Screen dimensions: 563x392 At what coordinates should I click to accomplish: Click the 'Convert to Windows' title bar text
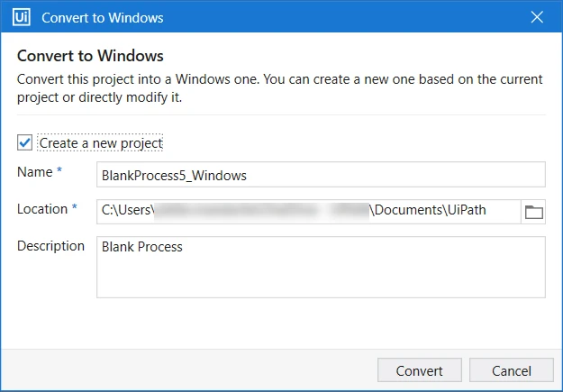[103, 18]
